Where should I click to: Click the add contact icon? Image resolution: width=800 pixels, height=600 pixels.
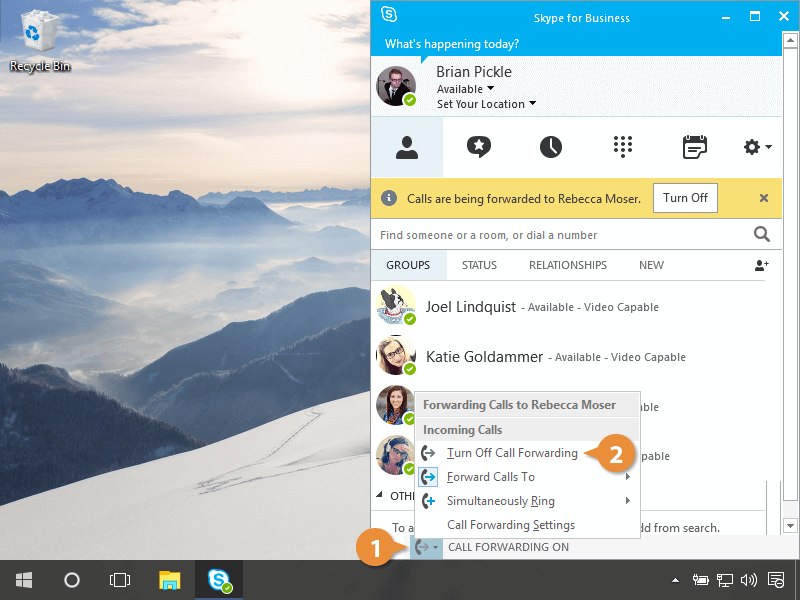tap(762, 265)
